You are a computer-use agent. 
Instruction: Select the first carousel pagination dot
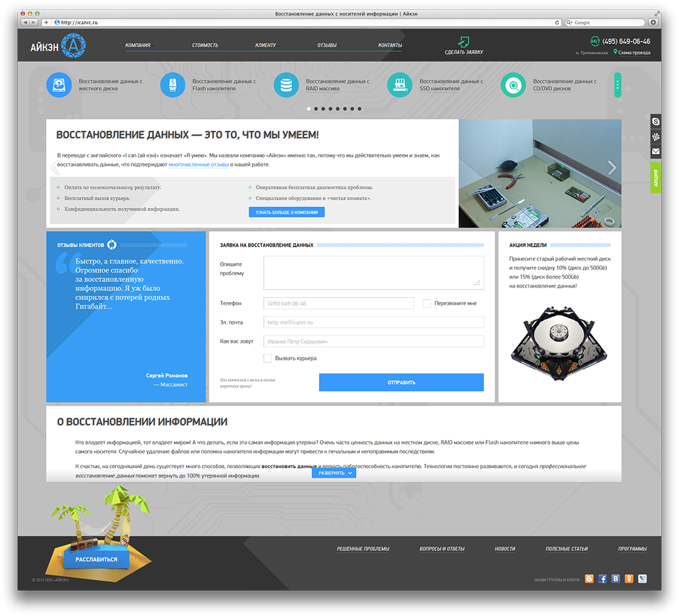pyautogui.click(x=309, y=109)
